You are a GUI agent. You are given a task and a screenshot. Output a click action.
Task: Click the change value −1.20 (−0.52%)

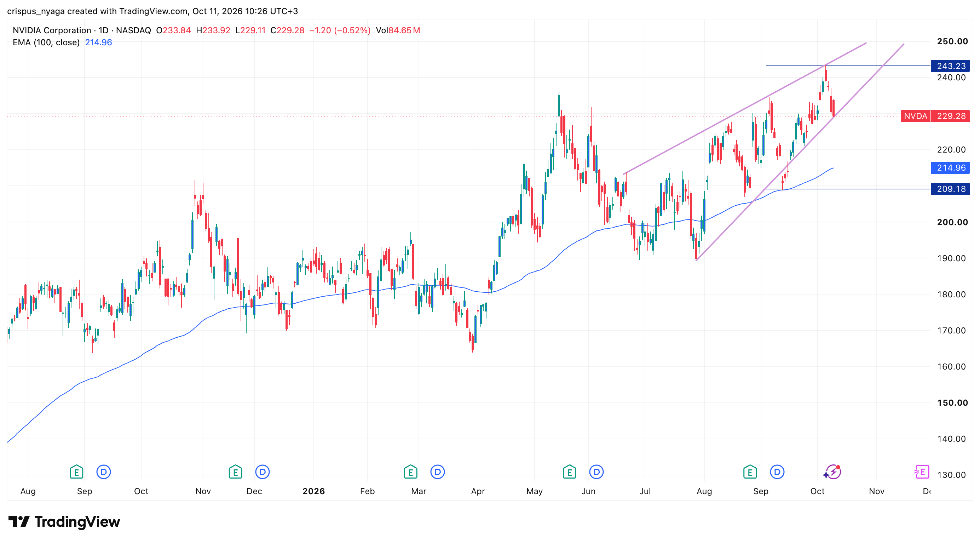pos(340,30)
